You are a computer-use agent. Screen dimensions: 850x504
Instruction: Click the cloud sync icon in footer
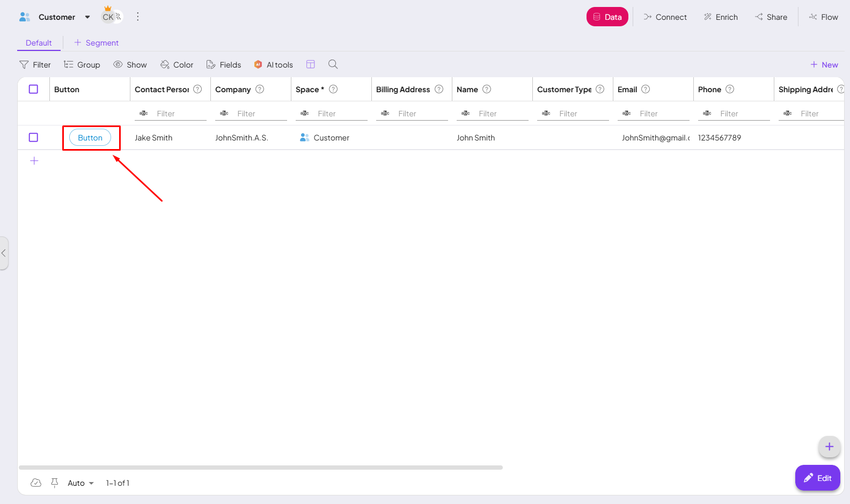click(x=36, y=483)
